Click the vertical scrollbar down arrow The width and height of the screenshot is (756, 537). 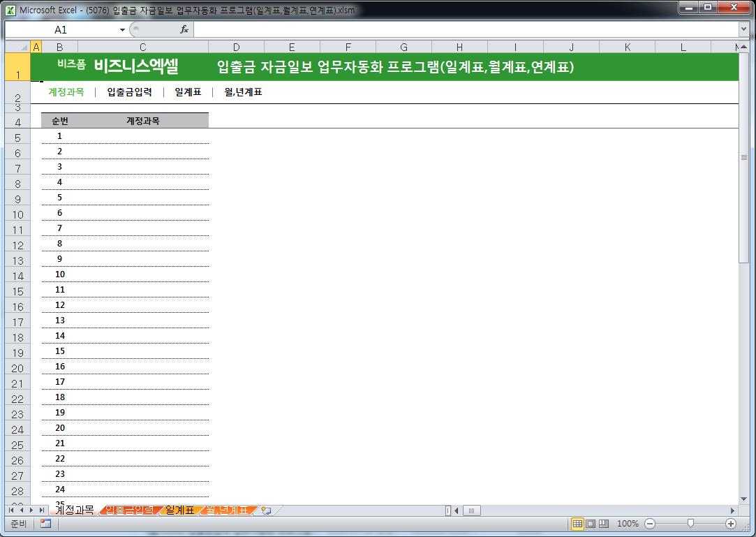click(743, 499)
